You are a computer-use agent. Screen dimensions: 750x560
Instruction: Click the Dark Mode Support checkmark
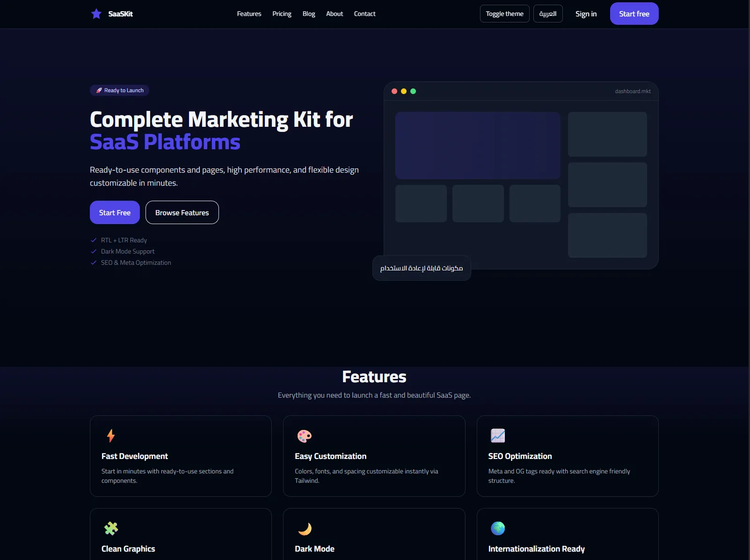pos(93,251)
